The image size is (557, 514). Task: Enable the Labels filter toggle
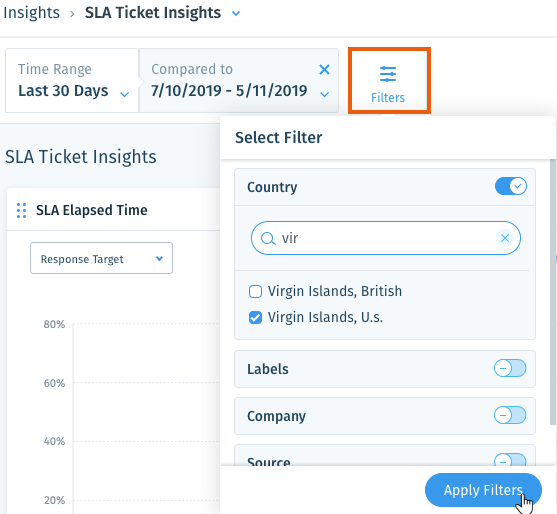[x=510, y=368]
